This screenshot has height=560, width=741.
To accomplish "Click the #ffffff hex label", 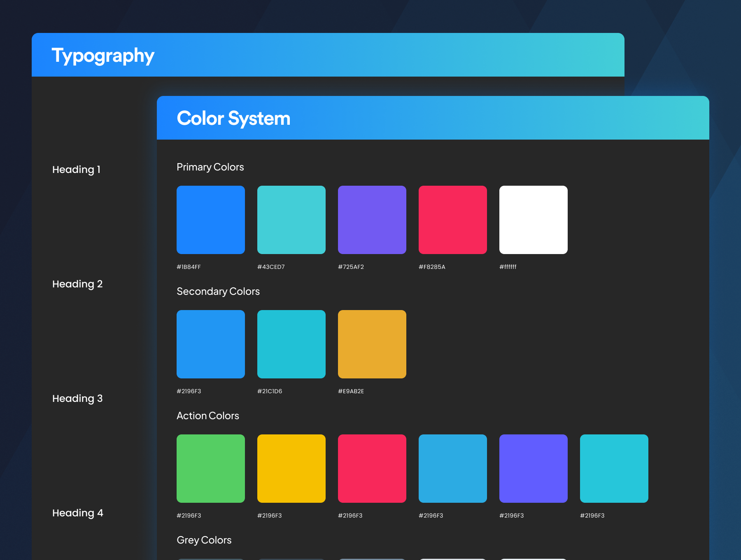I will pyautogui.click(x=508, y=267).
